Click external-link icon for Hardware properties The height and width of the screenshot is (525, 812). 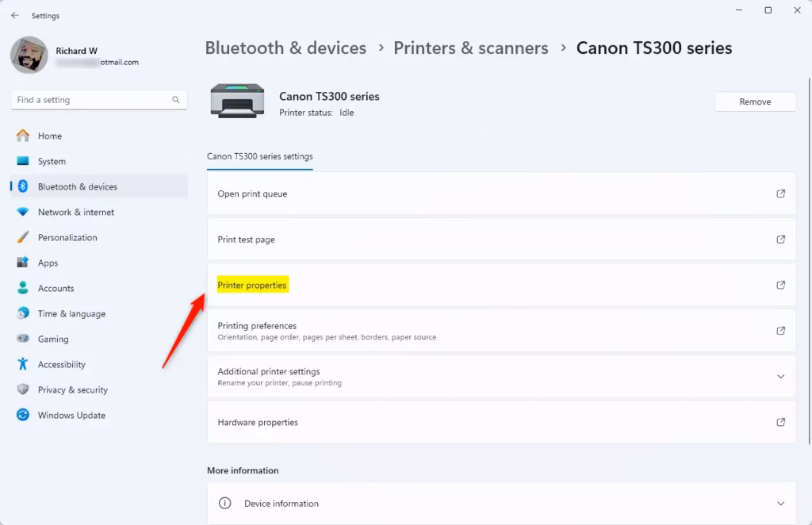pos(781,422)
